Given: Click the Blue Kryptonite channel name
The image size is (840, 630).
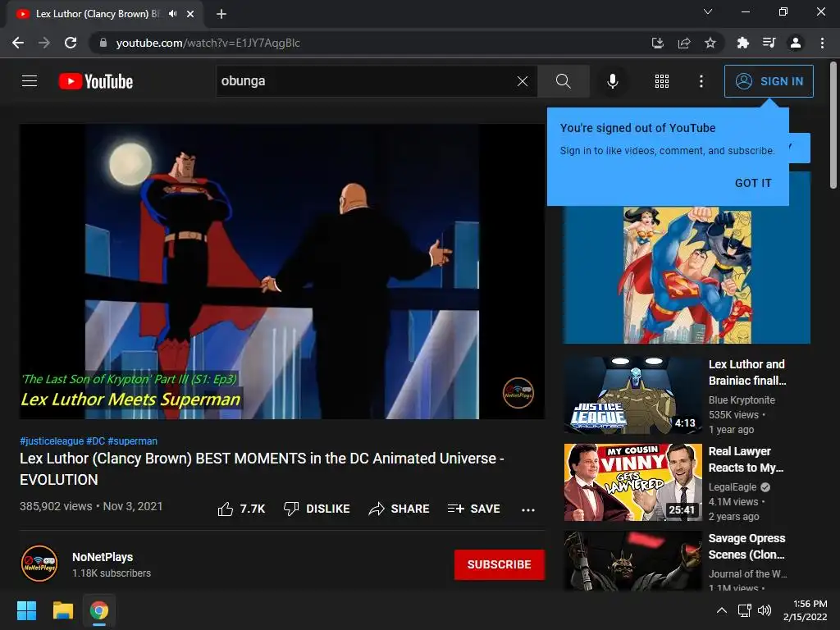Looking at the screenshot, I should pyautogui.click(x=742, y=400).
